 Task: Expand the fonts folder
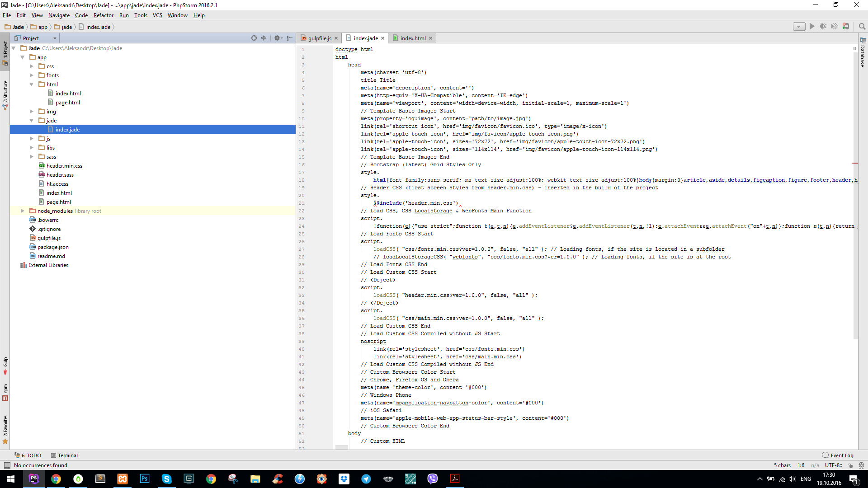click(x=32, y=75)
